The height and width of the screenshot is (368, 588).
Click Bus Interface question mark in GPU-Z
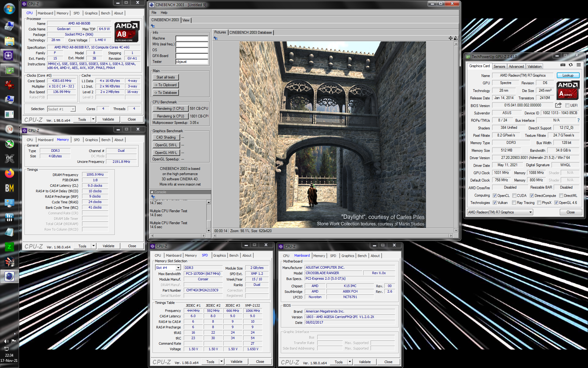coord(578,120)
